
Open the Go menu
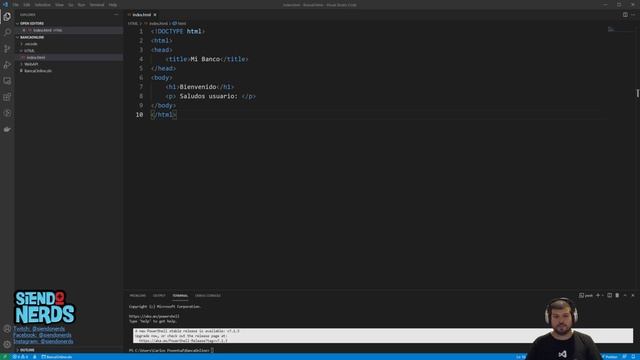(x=71, y=5)
